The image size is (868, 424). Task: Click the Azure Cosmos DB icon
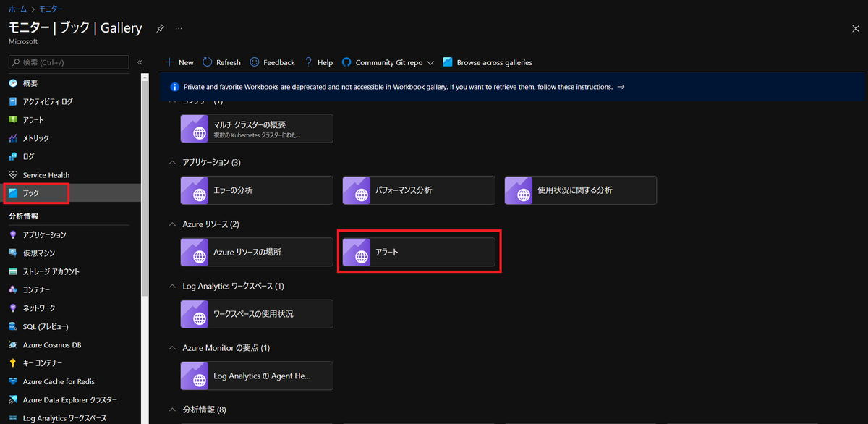13,345
